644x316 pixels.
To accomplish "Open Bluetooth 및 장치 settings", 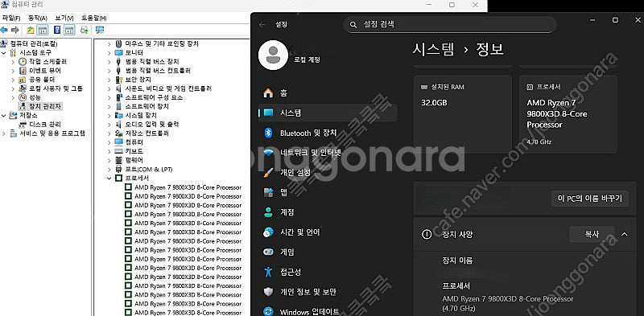I will coord(328,133).
